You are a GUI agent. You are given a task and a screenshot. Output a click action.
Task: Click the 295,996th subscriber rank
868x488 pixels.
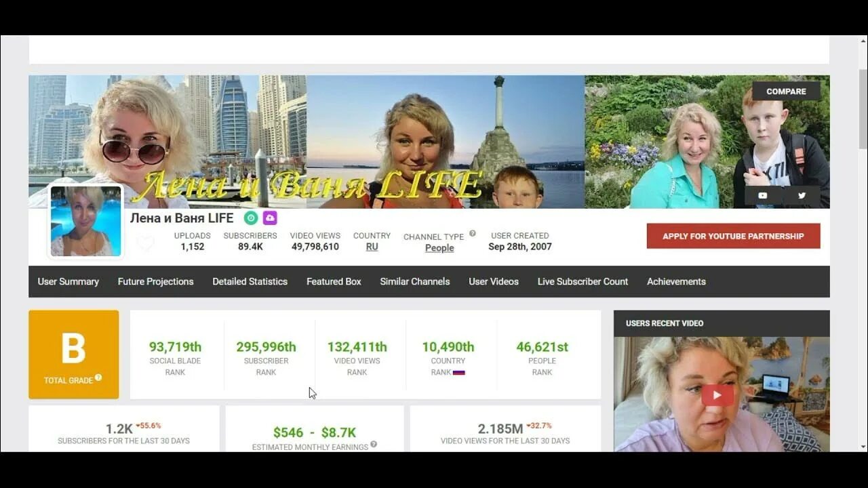pos(266,347)
